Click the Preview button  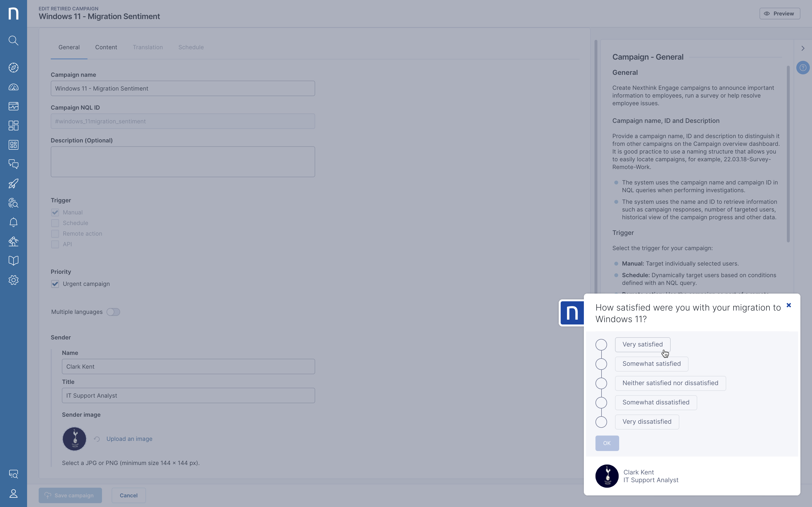tap(779, 14)
